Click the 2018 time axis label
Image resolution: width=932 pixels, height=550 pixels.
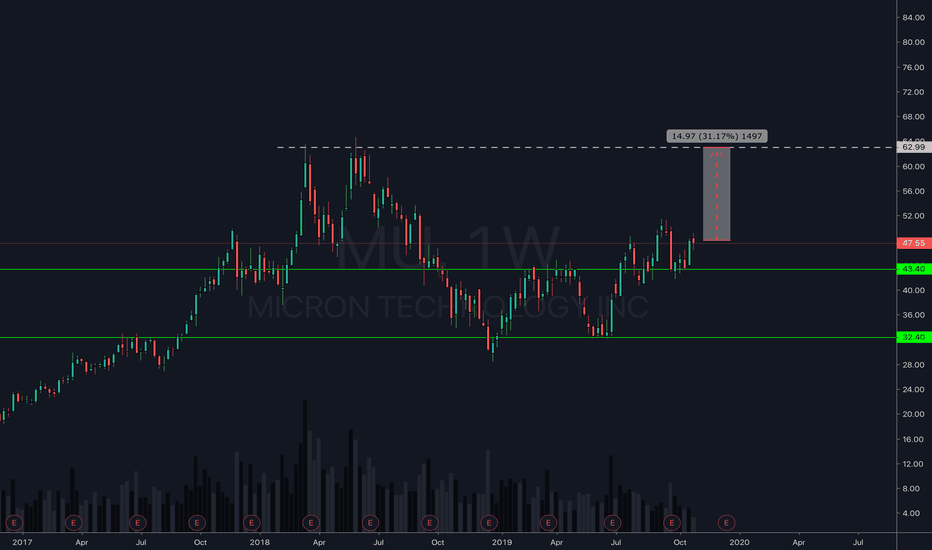[x=260, y=542]
